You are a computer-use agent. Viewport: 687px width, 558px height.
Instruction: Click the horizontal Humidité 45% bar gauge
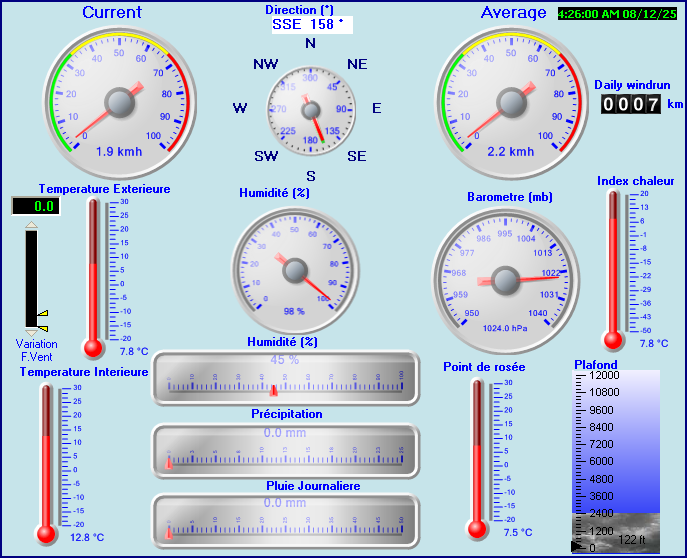point(285,377)
